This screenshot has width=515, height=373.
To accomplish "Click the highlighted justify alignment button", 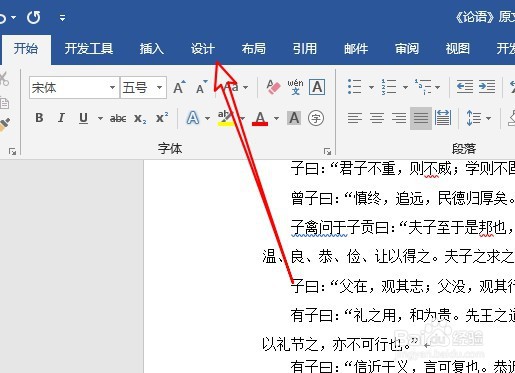I will click(x=421, y=118).
